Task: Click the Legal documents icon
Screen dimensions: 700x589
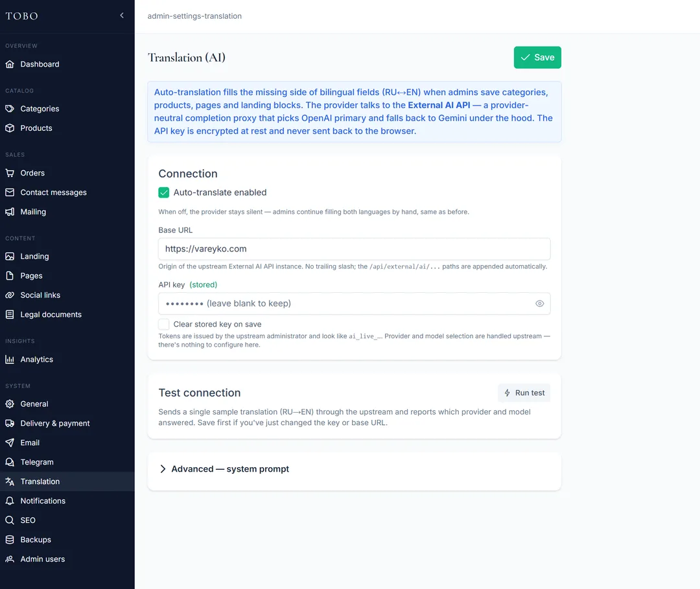Action: [x=10, y=314]
